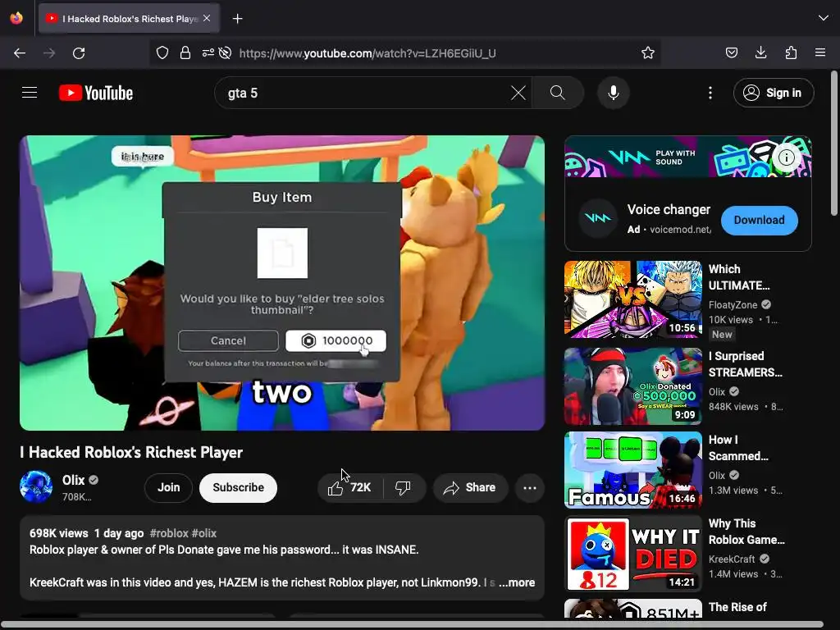
Task: Click the '708K...' subscriber count text
Action: coord(76,496)
